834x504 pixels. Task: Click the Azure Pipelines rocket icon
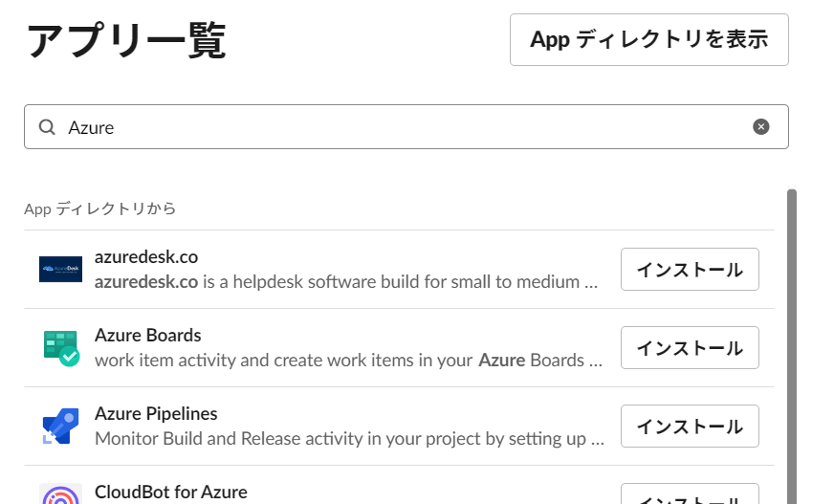click(60, 426)
